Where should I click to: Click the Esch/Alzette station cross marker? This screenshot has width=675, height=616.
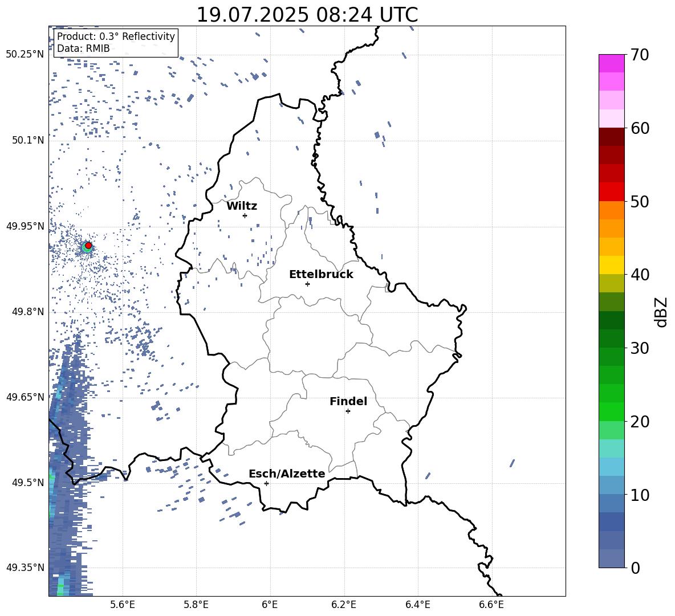tap(266, 483)
